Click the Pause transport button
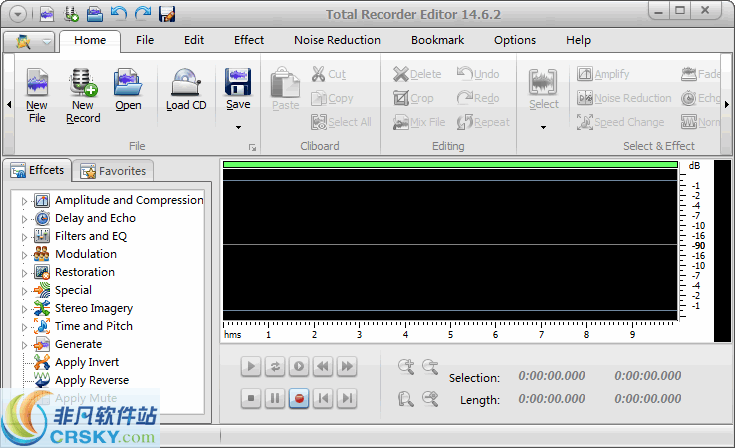The height and width of the screenshot is (448, 735). 275,399
